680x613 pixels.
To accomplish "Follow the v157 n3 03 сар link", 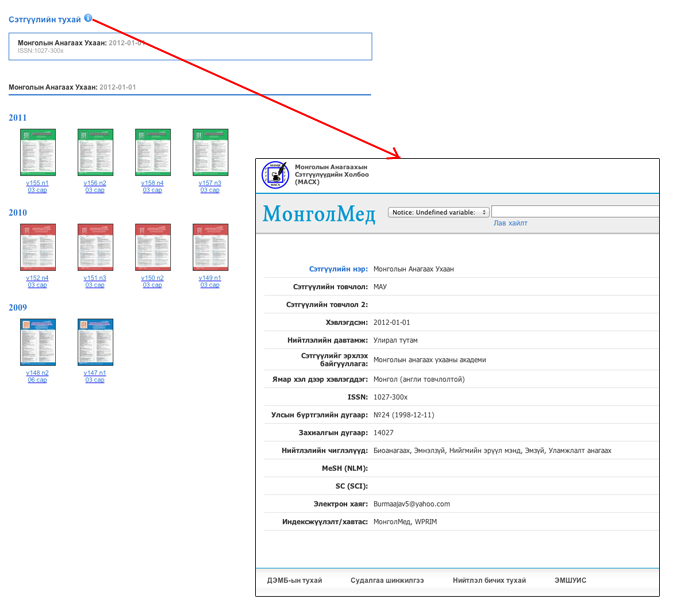I will (x=210, y=187).
